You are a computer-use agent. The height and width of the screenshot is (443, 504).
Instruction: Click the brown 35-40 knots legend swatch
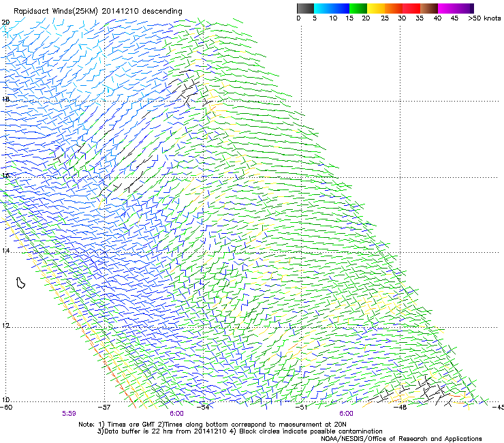click(x=429, y=8)
